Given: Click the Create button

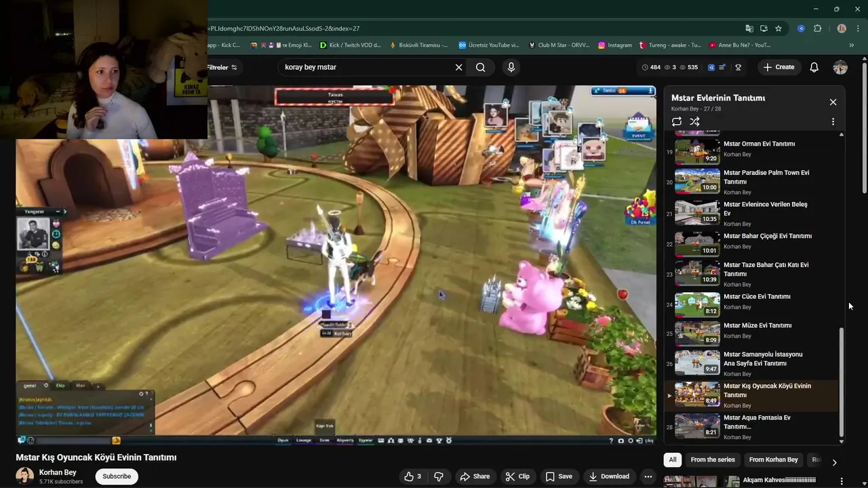Looking at the screenshot, I should pyautogui.click(x=778, y=67).
